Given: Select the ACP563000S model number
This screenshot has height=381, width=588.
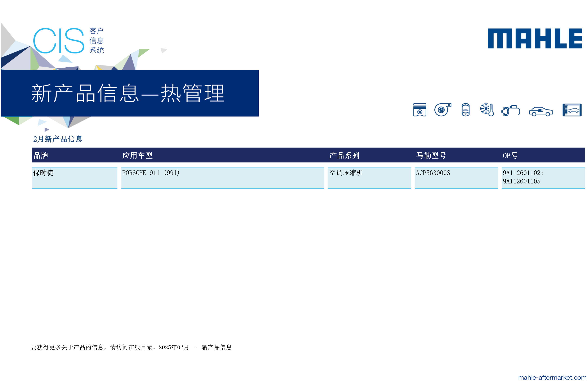Looking at the screenshot, I should [x=433, y=173].
